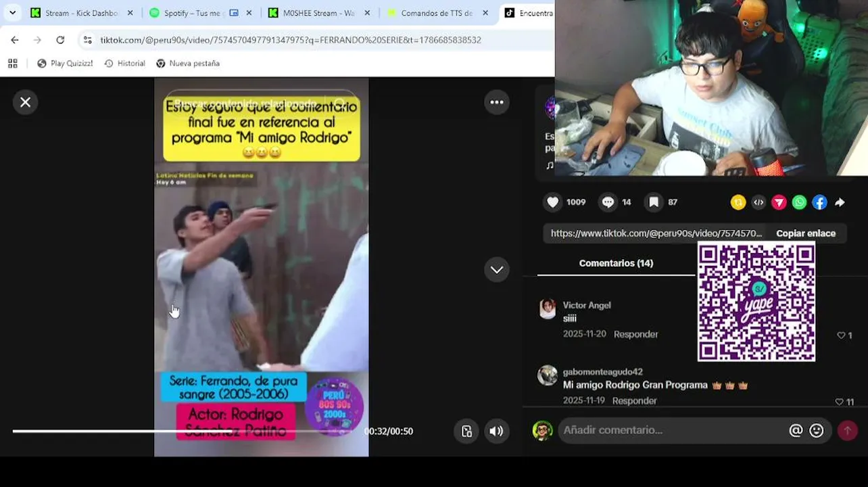Open comments via the speech bubble icon
Viewport: 868px width, 487px height.
[x=608, y=202]
